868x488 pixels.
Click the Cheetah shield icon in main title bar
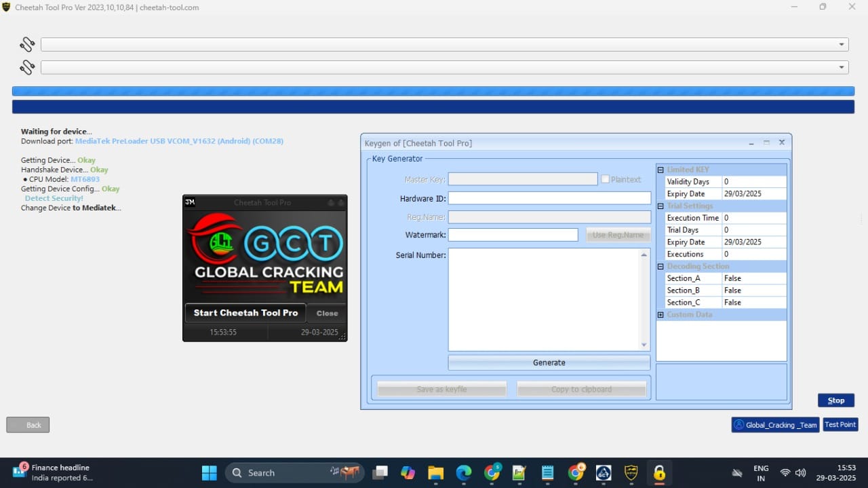[x=6, y=7]
